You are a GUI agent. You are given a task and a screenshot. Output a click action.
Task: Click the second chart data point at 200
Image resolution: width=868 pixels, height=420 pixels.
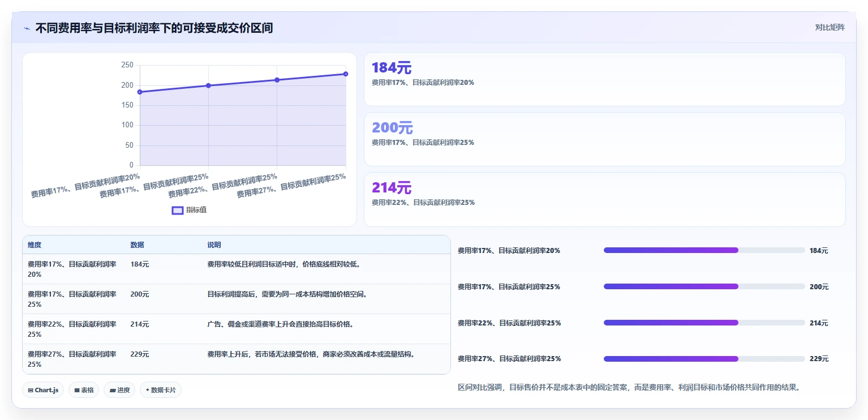tap(208, 85)
